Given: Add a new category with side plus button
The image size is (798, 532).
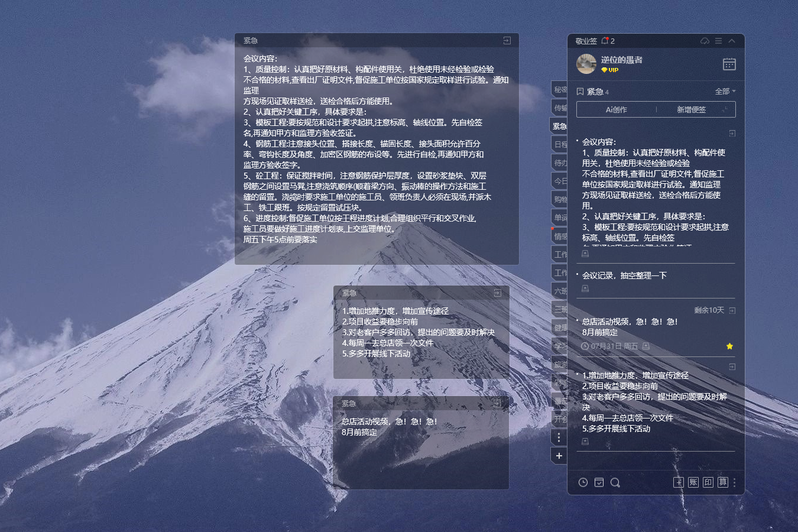Looking at the screenshot, I should 559,456.
